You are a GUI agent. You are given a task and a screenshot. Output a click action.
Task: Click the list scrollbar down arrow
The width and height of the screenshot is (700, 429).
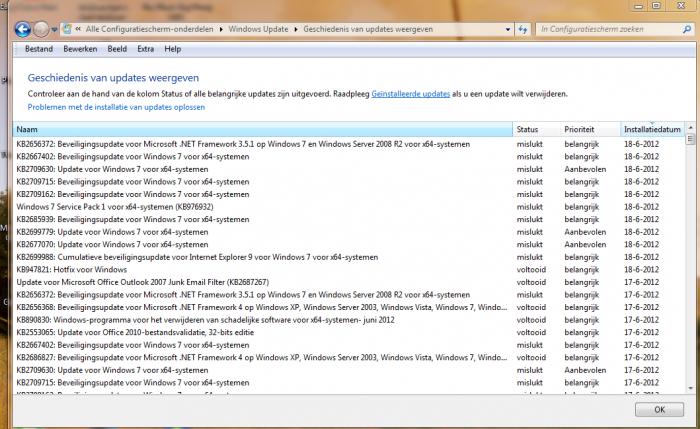click(691, 388)
